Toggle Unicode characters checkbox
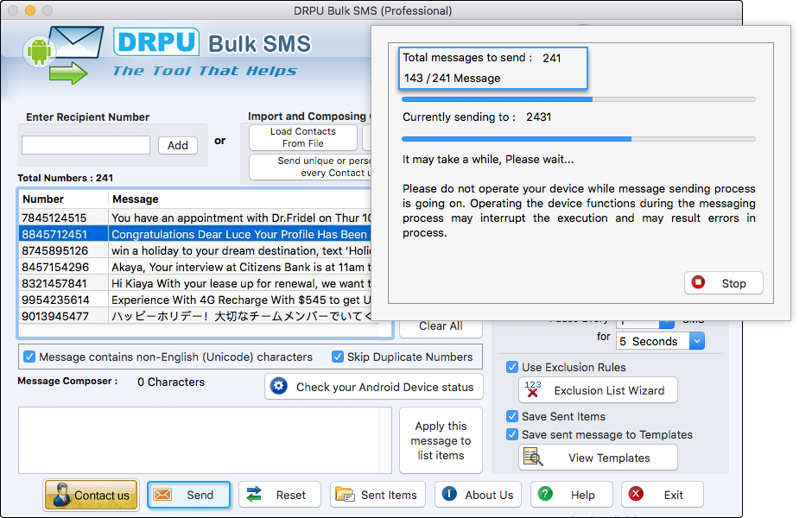Image resolution: width=812 pixels, height=518 pixels. (x=29, y=357)
